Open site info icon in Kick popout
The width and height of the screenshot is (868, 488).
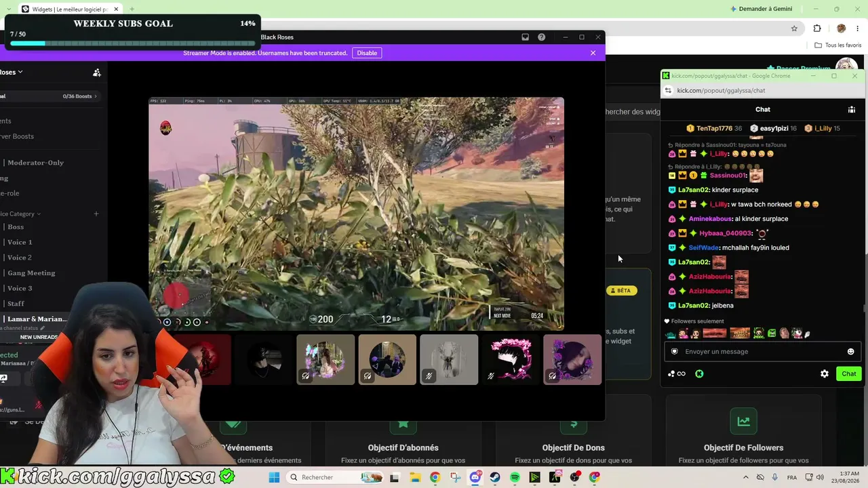pos(668,91)
